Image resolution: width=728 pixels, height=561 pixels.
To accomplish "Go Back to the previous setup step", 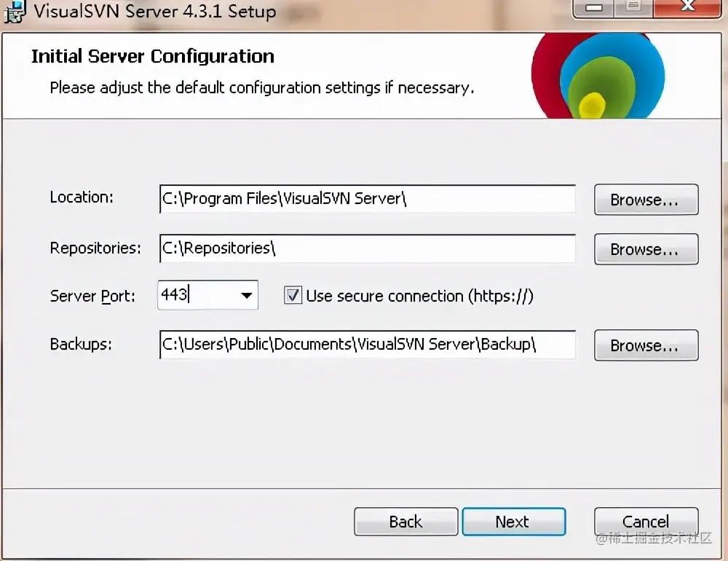I will pos(405,522).
